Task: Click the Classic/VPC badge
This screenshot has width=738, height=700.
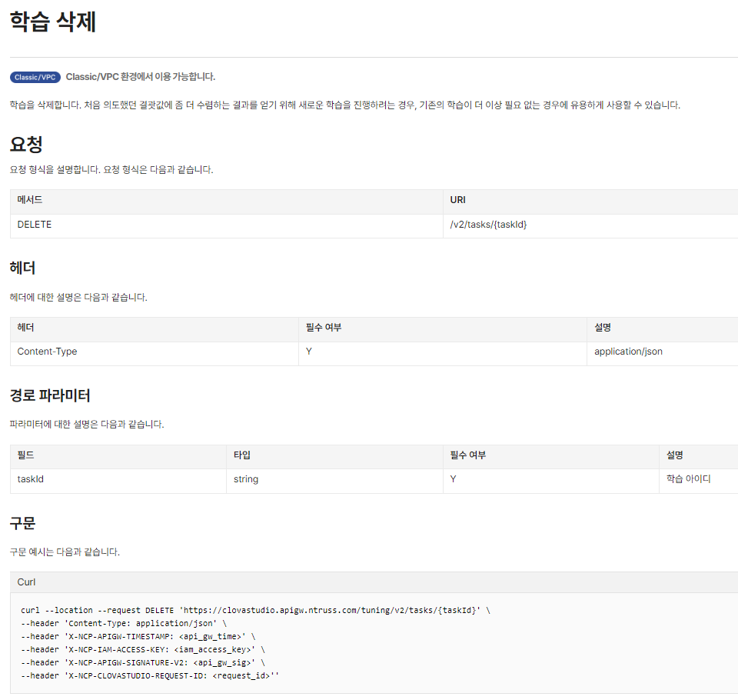Action: click(35, 77)
